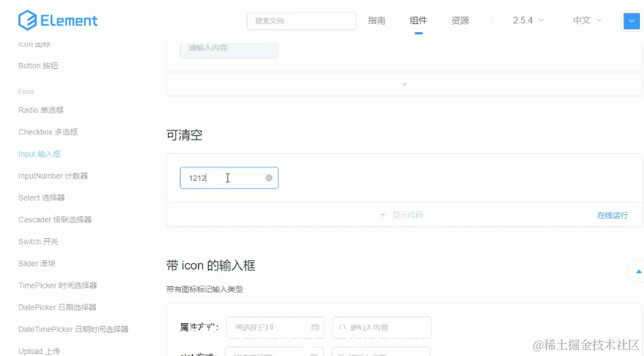This screenshot has height=356, width=644.
Task: Click the search-icon input in 属性方式 row
Action: [382, 328]
